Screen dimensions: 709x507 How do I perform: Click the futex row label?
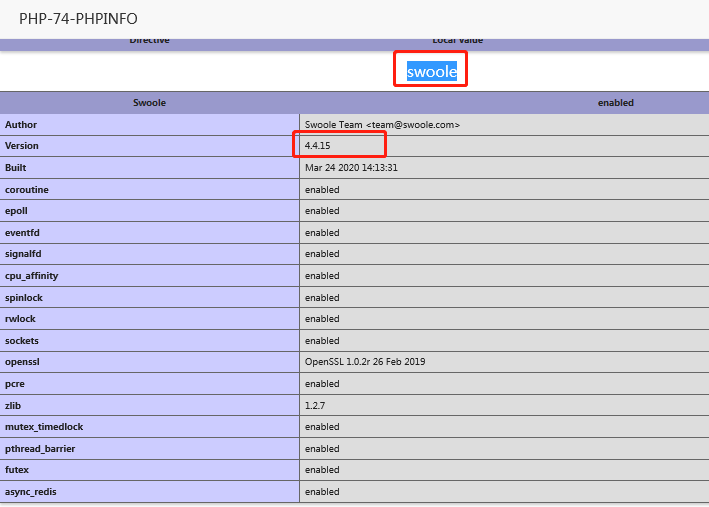click(17, 469)
